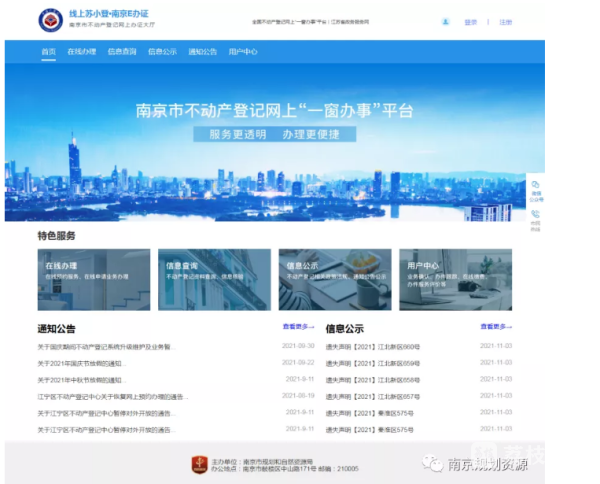Screen dimensions: 600x484
Task: Click the 注册 register link
Action: pyautogui.click(x=505, y=21)
